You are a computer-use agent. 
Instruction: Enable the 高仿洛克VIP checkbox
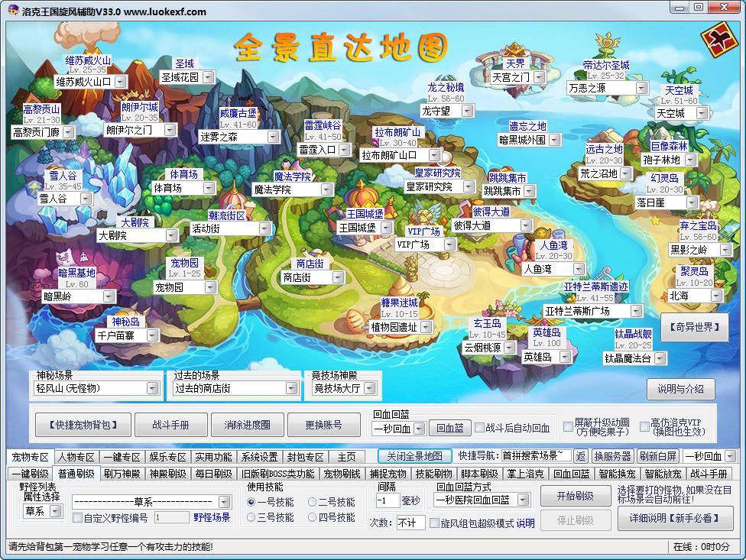point(644,426)
